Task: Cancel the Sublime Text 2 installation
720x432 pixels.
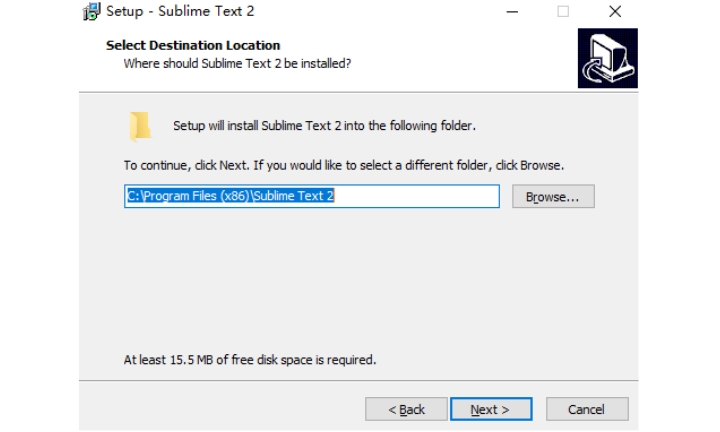Action: coord(587,409)
